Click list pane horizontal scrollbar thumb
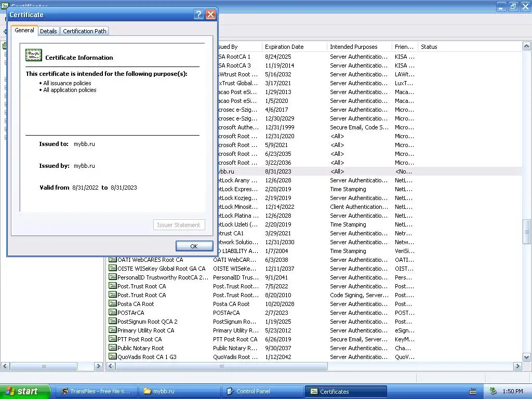 tap(221, 366)
